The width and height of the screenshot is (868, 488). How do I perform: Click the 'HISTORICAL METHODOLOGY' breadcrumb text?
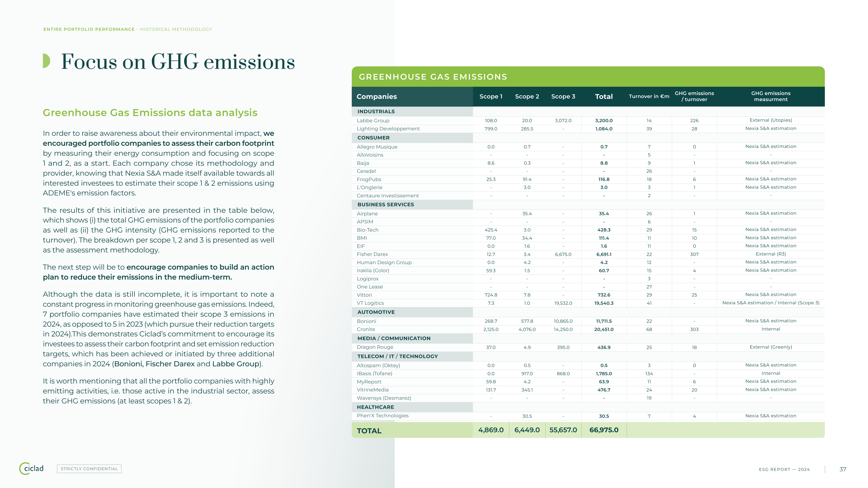point(176,29)
